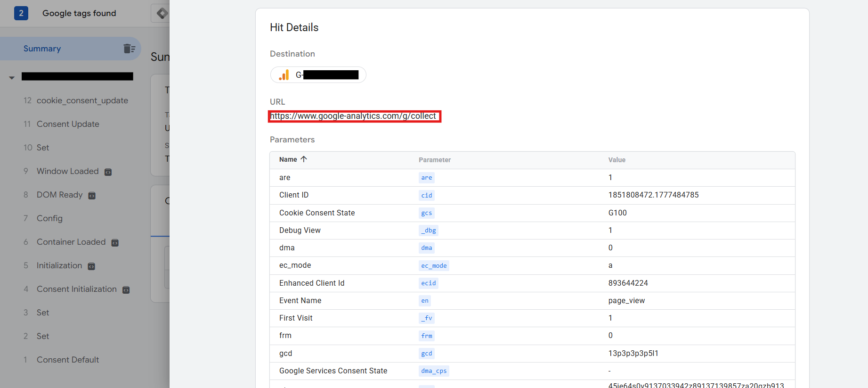
Task: Click the code icon next to Container Loaded
Action: (x=115, y=243)
